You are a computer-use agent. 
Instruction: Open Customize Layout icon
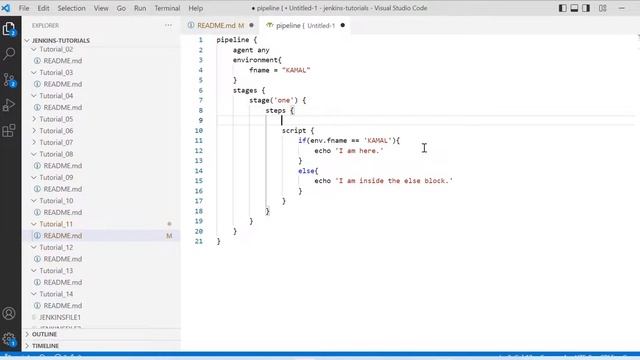click(x=602, y=8)
